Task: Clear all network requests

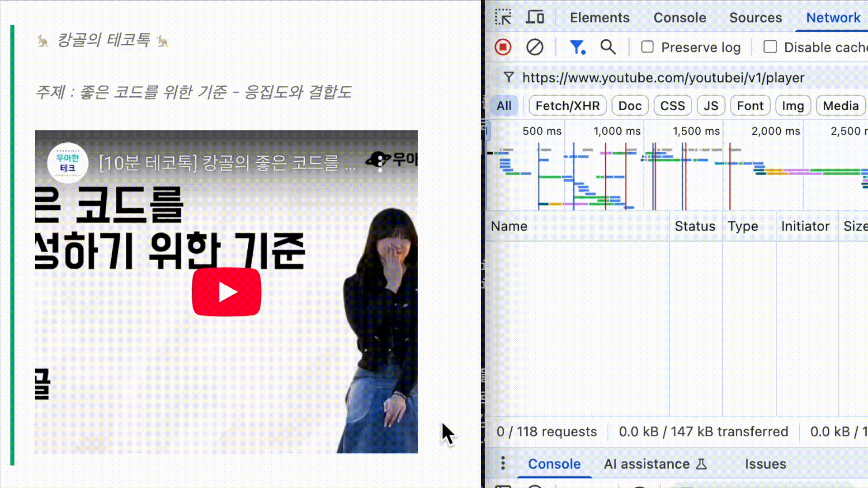Action: [534, 47]
